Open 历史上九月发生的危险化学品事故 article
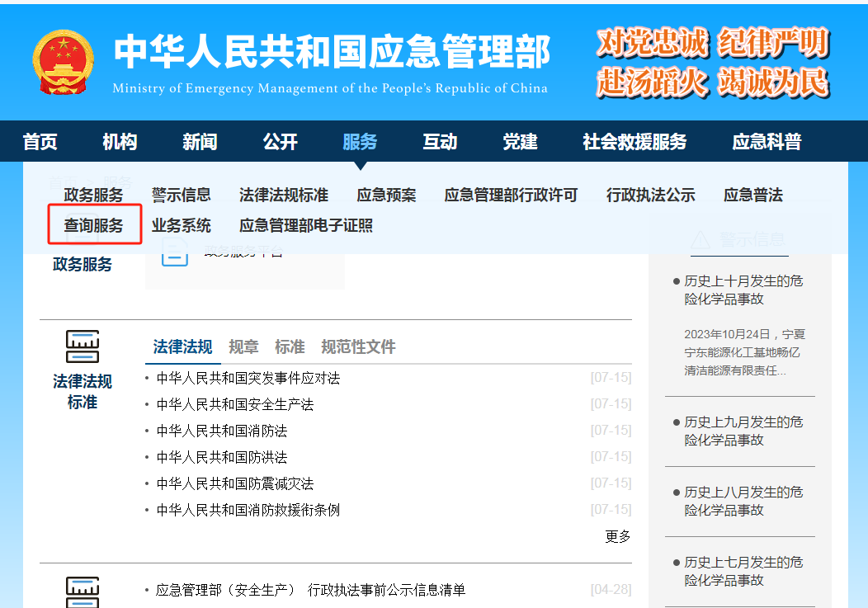Image resolution: width=868 pixels, height=608 pixels. tap(743, 431)
